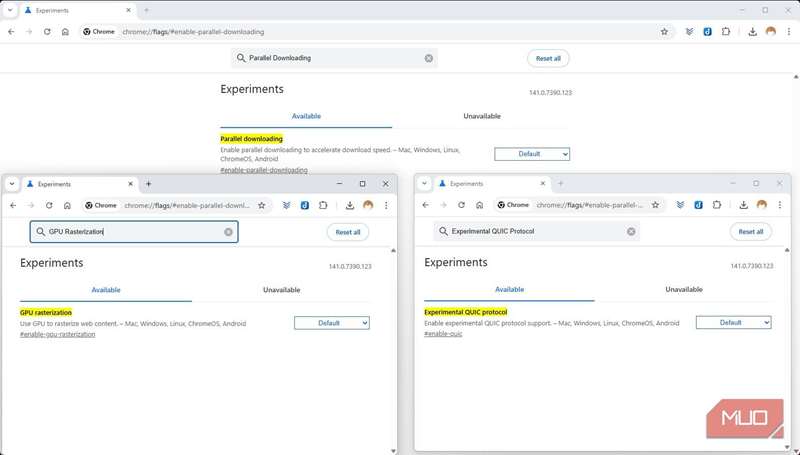
Task: Open the #enable-gpu-rasterization link
Action: pos(57,334)
